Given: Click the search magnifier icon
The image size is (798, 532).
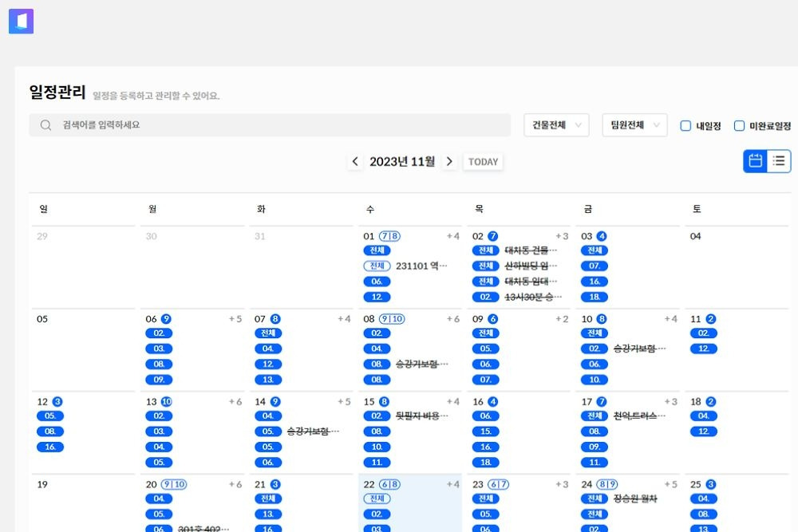Looking at the screenshot, I should click(45, 125).
